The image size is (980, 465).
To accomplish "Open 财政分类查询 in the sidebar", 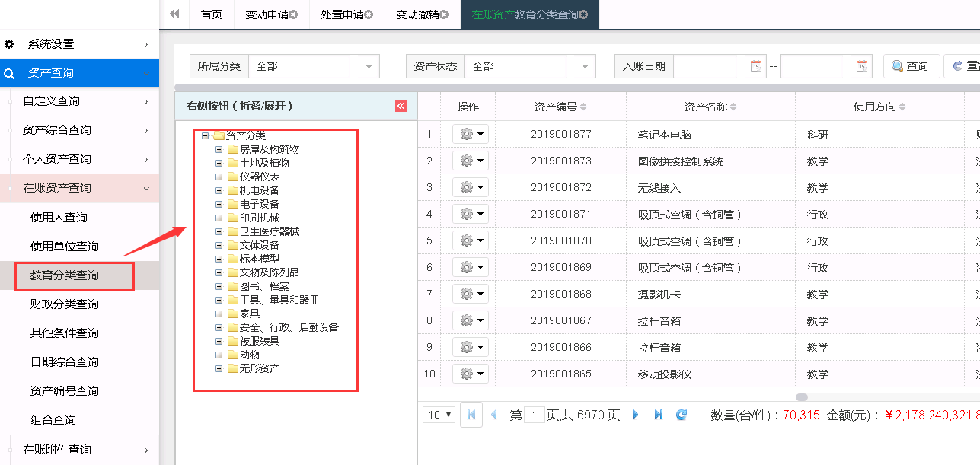I will [x=65, y=304].
